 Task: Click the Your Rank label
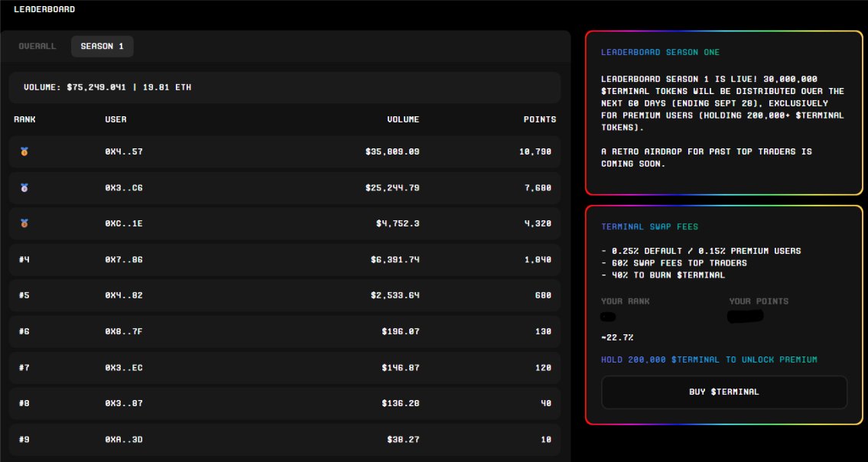coord(625,301)
